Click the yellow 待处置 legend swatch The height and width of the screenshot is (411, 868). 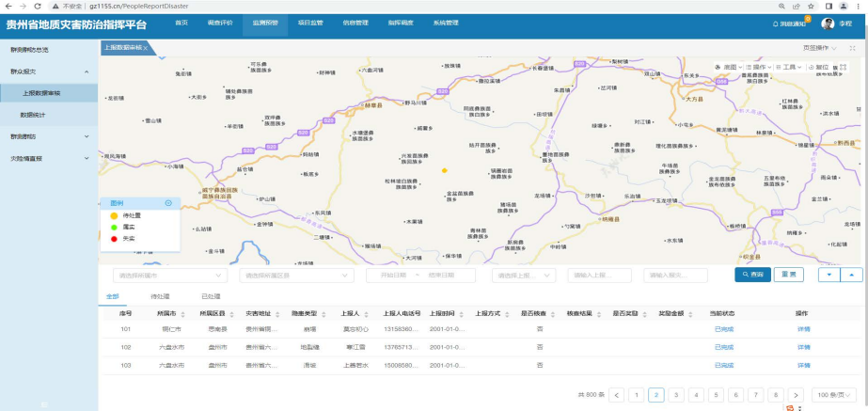(x=114, y=215)
